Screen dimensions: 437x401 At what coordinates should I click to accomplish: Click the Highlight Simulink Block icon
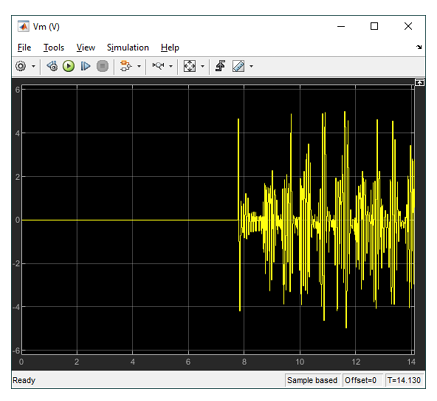126,66
